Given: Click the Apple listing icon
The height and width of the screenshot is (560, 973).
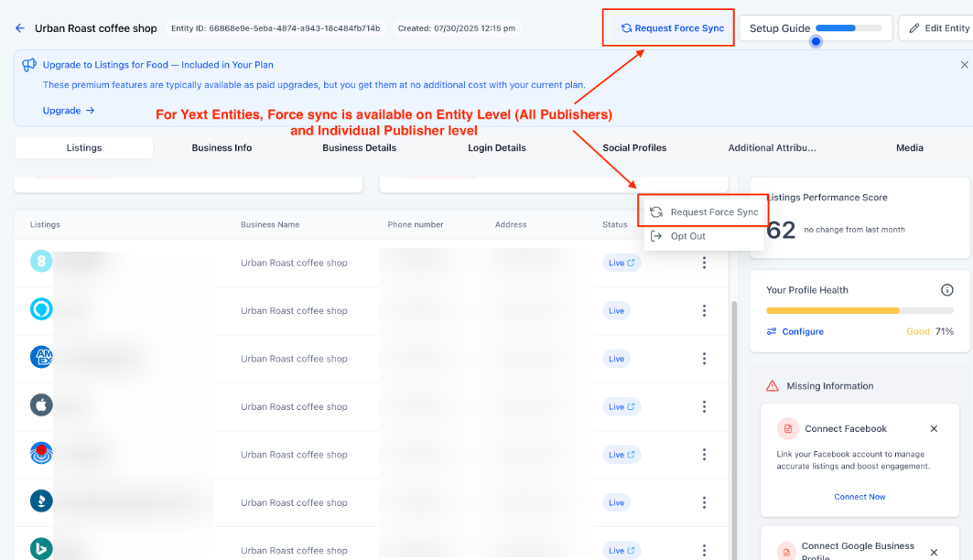Looking at the screenshot, I should 41,406.
